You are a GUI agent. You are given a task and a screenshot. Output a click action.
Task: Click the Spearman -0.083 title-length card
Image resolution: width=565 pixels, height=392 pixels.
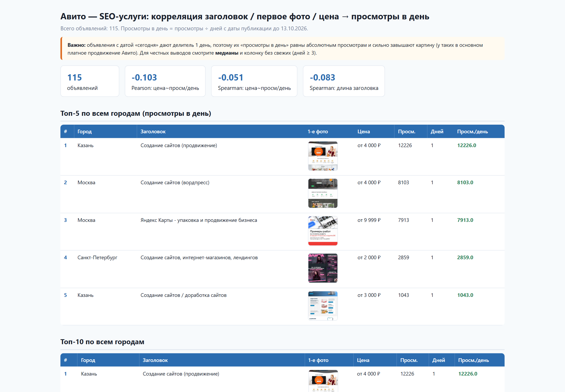344,81
